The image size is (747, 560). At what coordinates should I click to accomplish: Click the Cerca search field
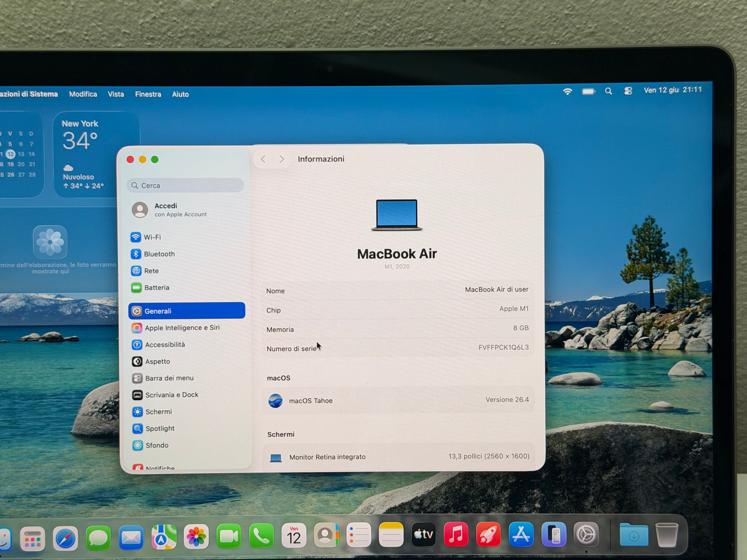tap(185, 185)
